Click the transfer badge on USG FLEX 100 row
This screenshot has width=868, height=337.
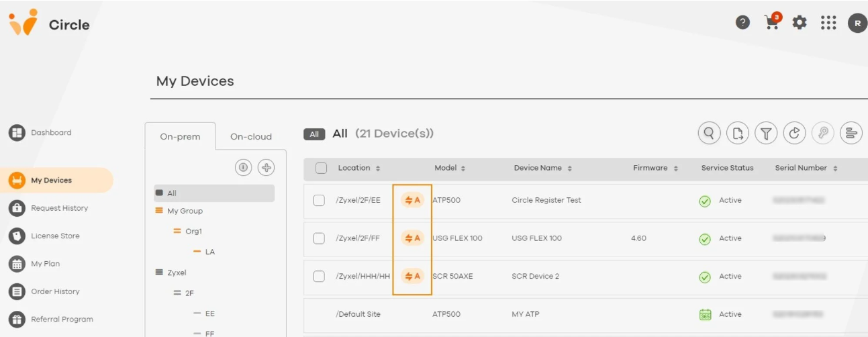(412, 238)
